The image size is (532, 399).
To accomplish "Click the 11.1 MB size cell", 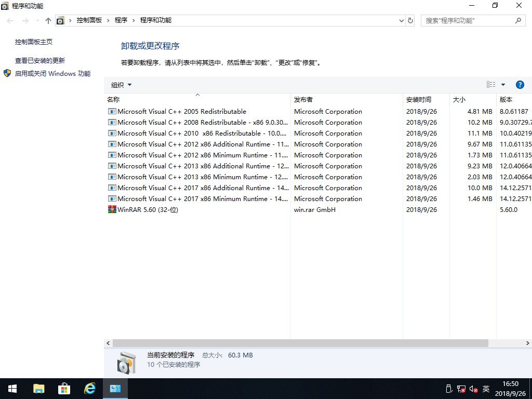I will tap(480, 134).
